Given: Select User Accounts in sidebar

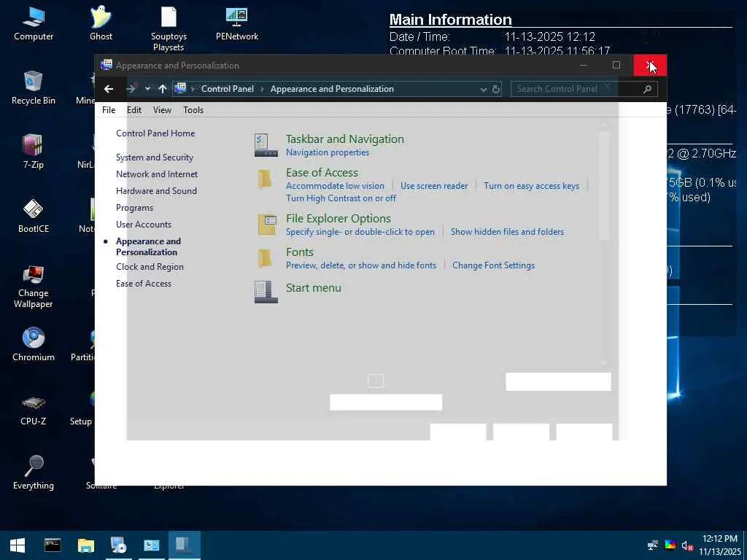Looking at the screenshot, I should click(144, 225).
